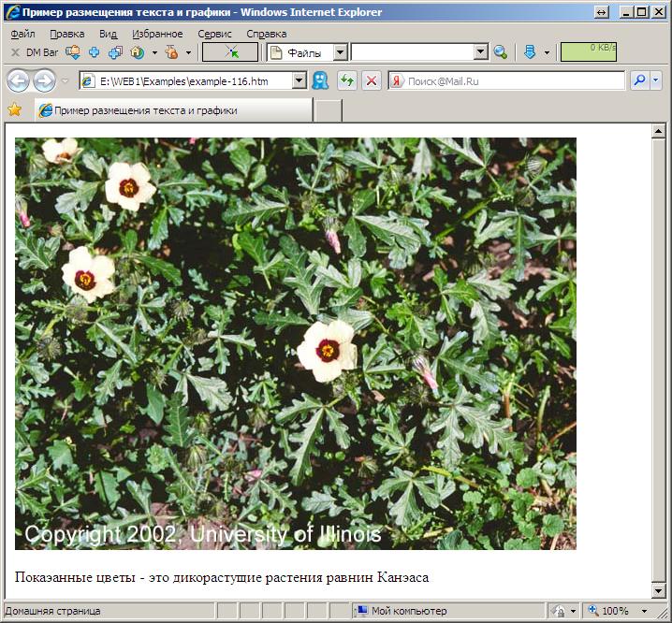Open Favorites with the star icon

point(15,110)
